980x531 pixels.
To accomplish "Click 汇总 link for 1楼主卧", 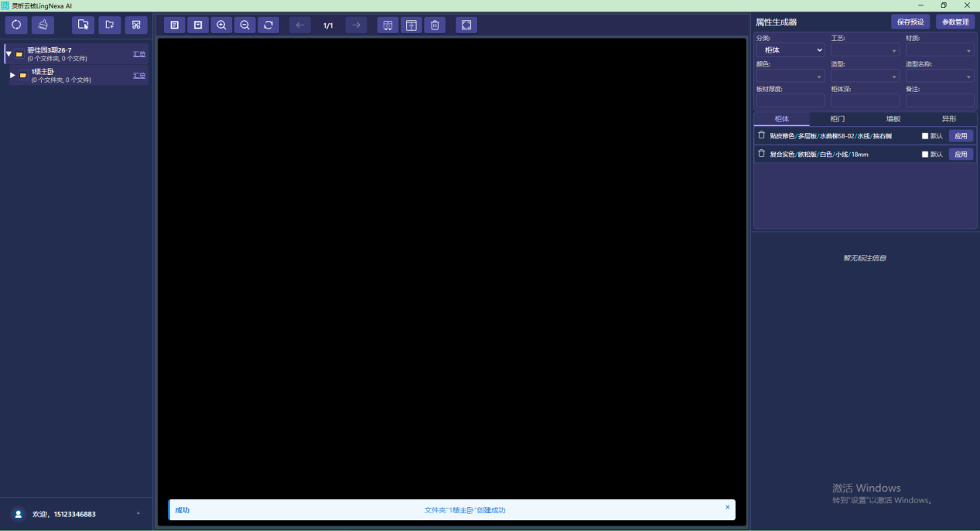I will (139, 75).
